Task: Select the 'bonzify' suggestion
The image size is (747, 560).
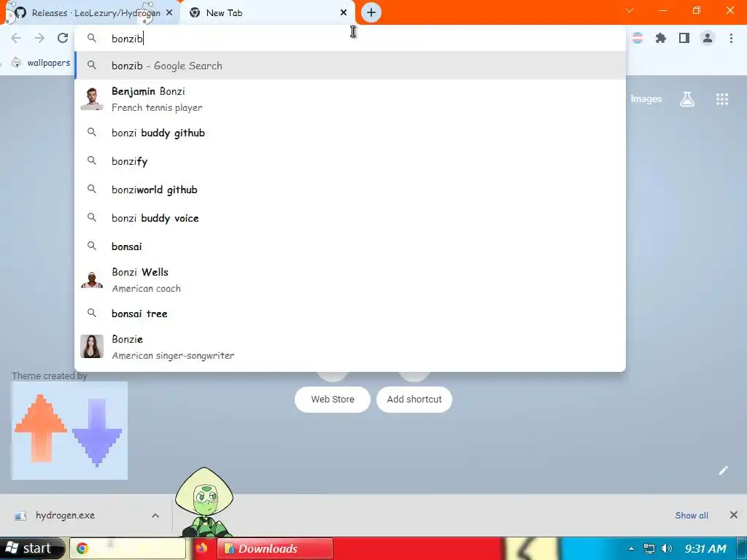Action: pos(350,161)
